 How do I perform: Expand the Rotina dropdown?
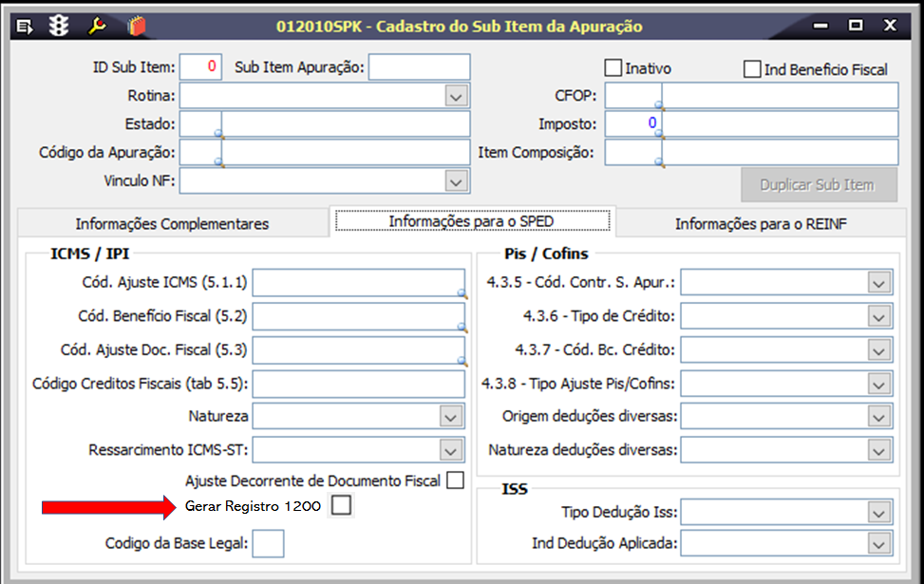pos(456,96)
